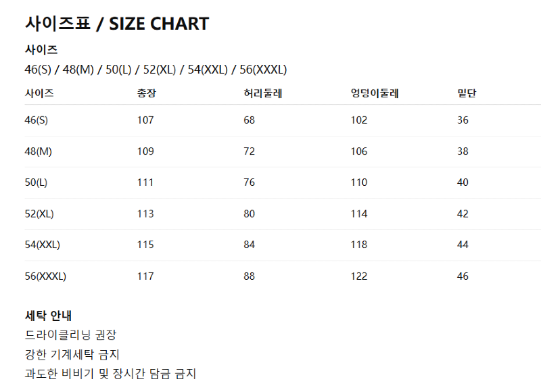Click the 50(L) row label in table
541x392 pixels.
point(37,182)
